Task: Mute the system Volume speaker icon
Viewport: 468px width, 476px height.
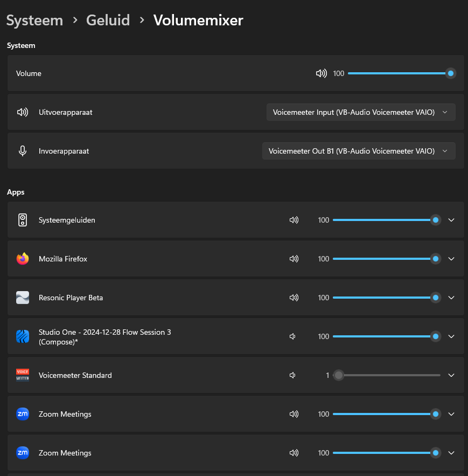Action: (x=321, y=73)
